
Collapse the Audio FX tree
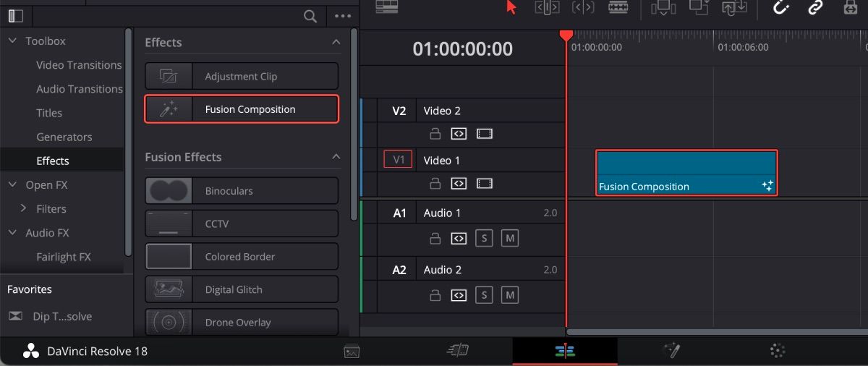12,232
